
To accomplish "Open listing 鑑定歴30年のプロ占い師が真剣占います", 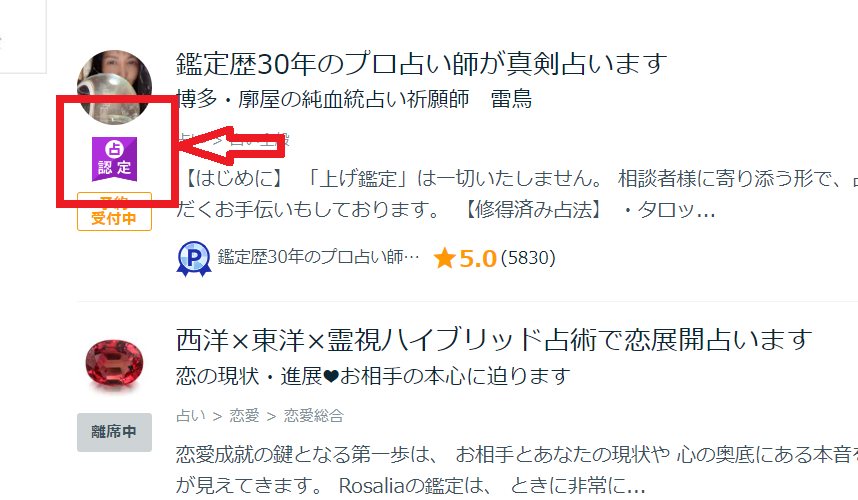I will click(x=421, y=63).
